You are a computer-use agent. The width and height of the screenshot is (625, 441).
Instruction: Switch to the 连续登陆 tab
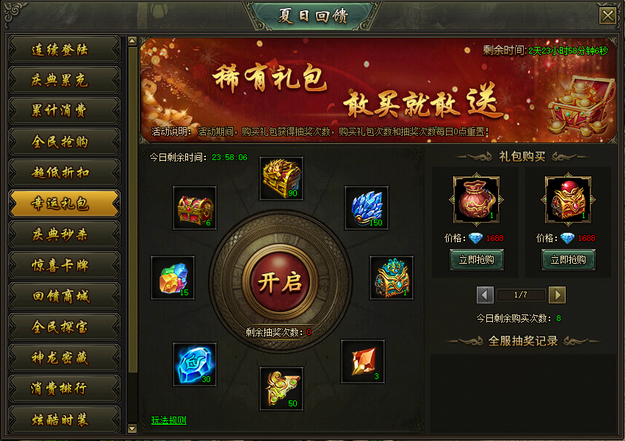tap(64, 50)
